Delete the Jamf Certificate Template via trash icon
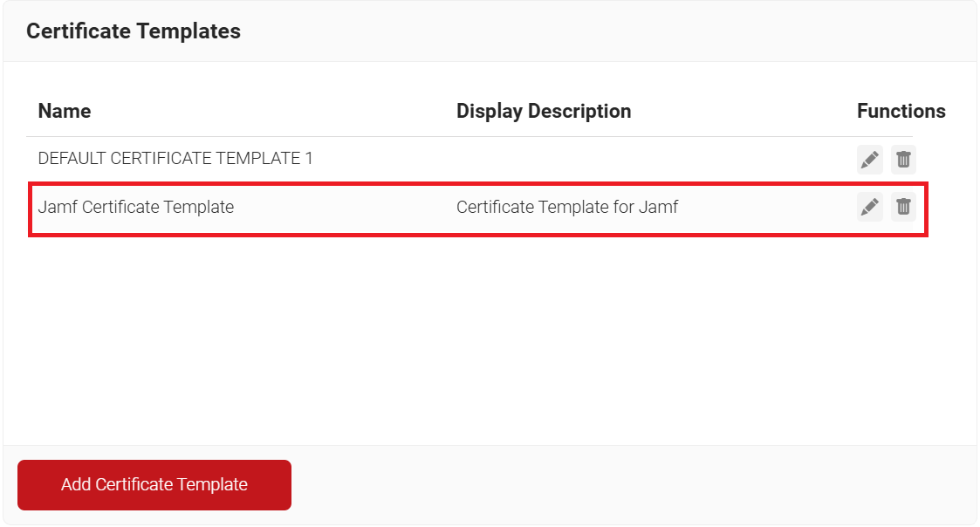980x527 pixels. click(x=903, y=207)
